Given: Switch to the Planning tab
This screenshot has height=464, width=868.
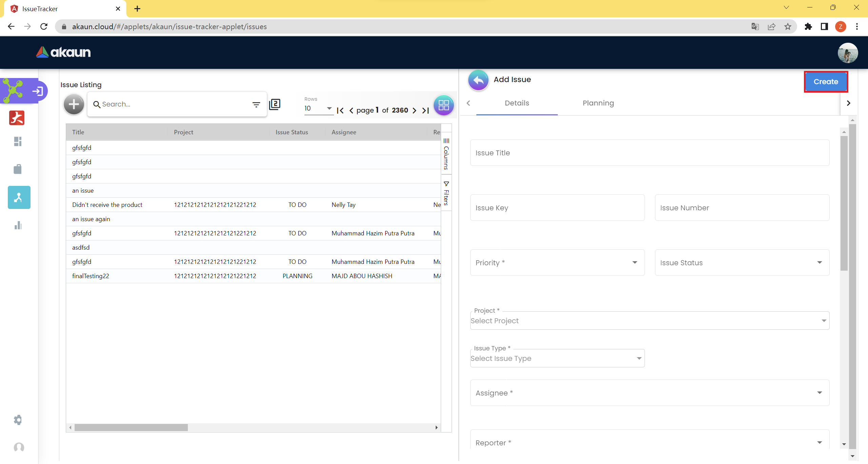Looking at the screenshot, I should pos(598,103).
